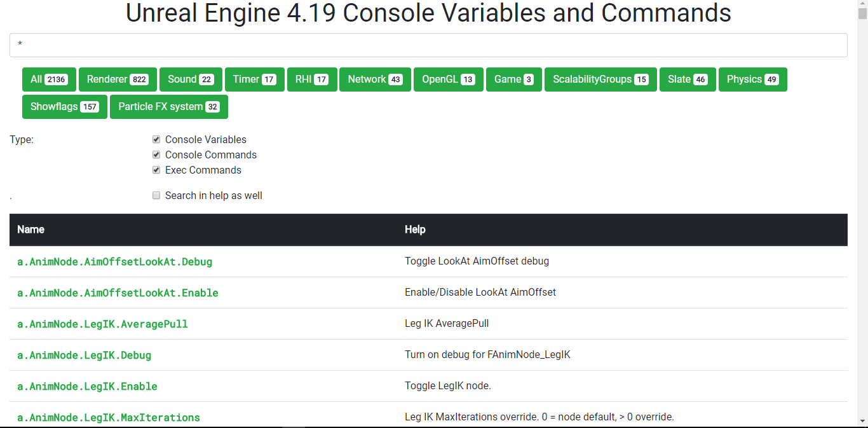
Task: Click the All 2136 filter button
Action: click(49, 79)
